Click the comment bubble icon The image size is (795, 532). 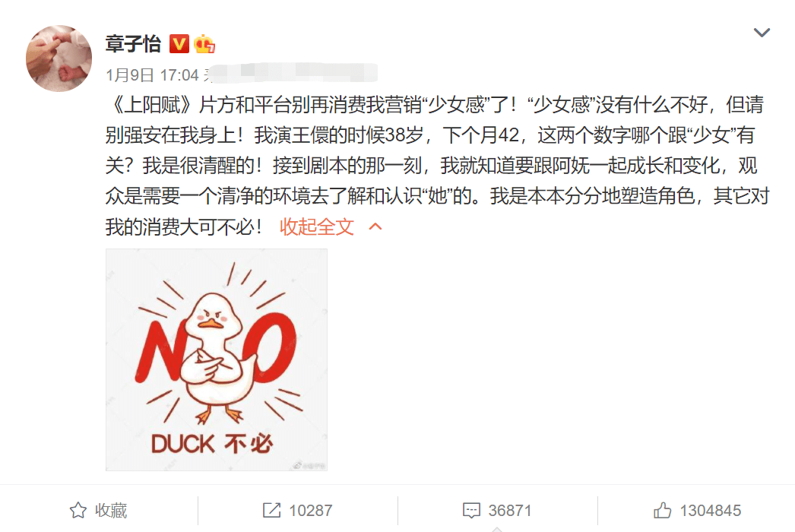(471, 510)
